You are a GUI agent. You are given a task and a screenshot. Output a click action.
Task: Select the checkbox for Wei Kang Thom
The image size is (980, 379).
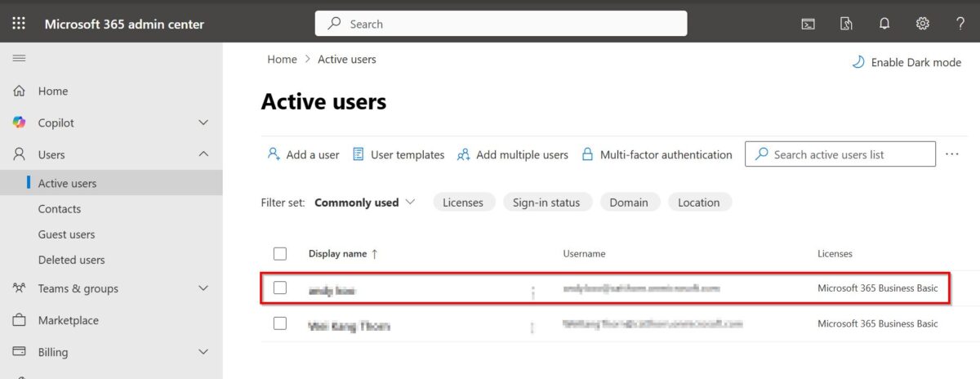pyautogui.click(x=280, y=323)
